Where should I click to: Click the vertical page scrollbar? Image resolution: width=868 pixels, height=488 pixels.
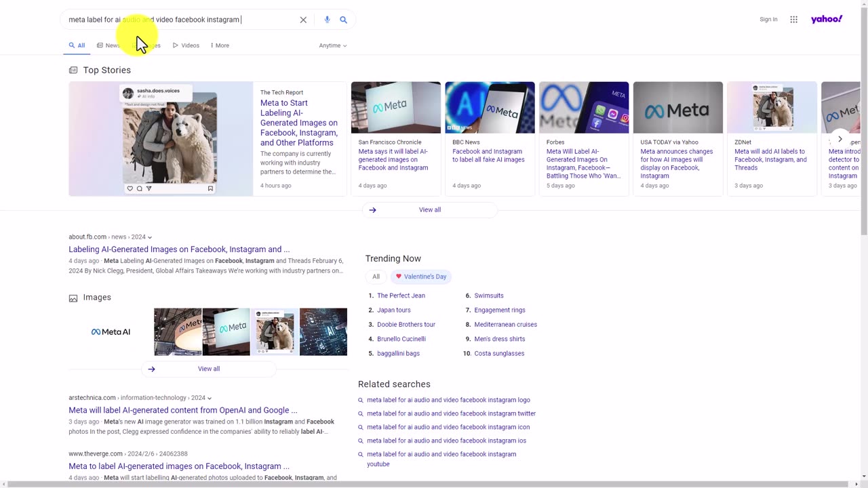tap(863, 122)
